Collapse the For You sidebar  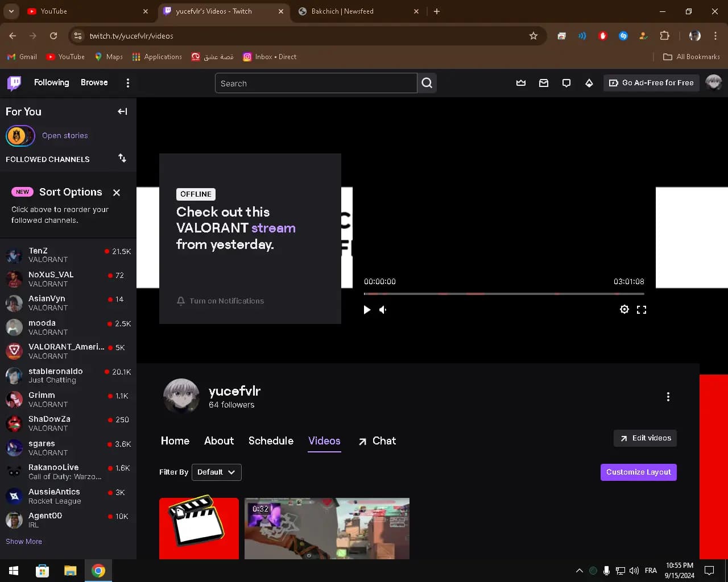[122, 111]
